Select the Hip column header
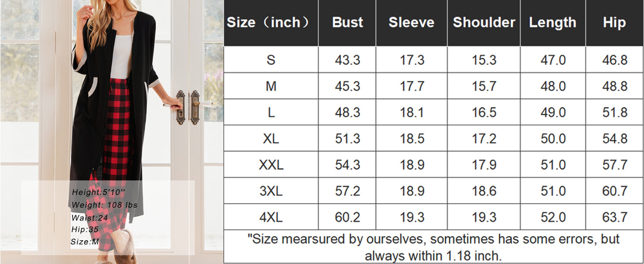This screenshot has width=644, height=264. tap(615, 22)
